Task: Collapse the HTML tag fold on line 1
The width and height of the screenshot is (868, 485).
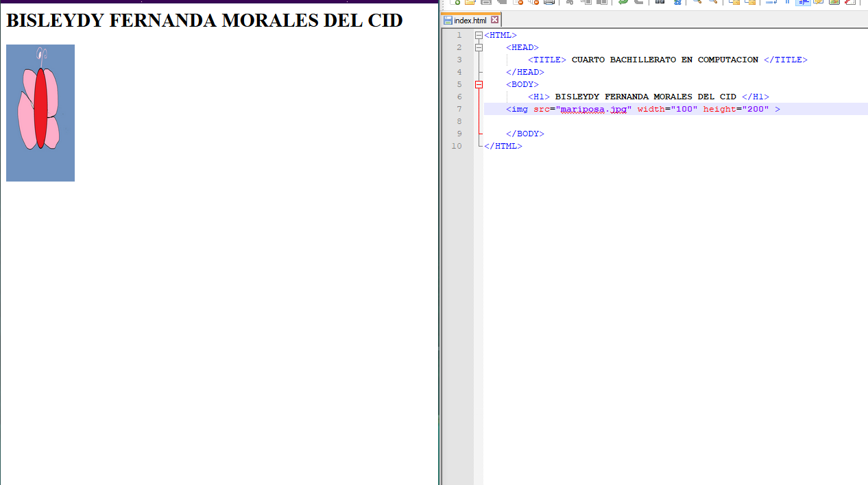Action: coord(479,36)
